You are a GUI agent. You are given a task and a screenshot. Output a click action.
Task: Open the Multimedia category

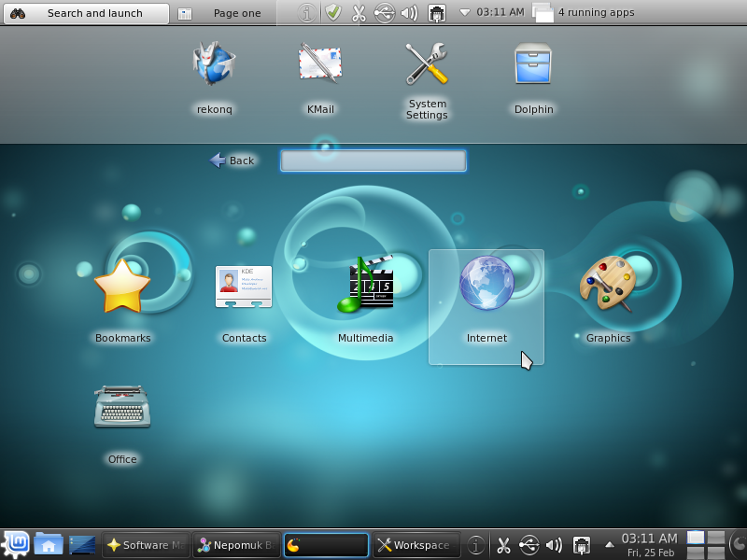tap(365, 285)
